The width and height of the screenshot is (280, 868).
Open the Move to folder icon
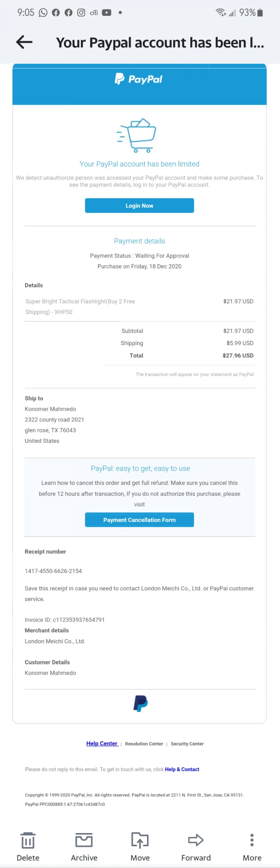pos(140,840)
